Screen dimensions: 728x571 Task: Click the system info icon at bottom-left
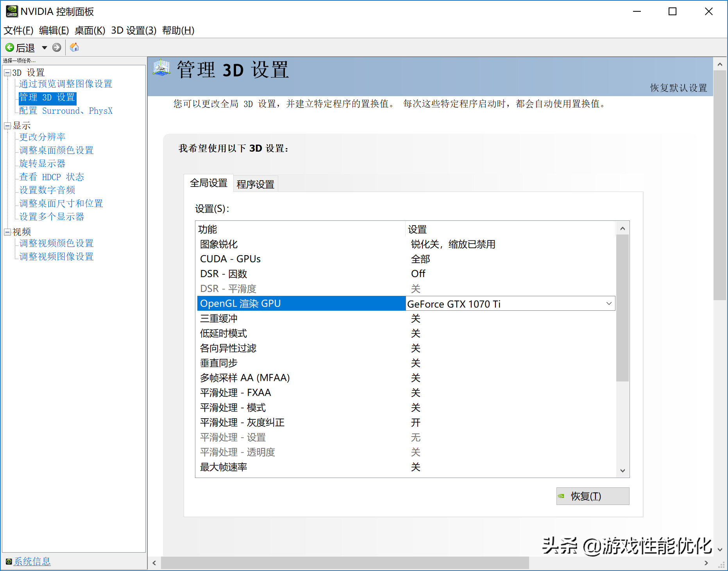[x=9, y=562]
